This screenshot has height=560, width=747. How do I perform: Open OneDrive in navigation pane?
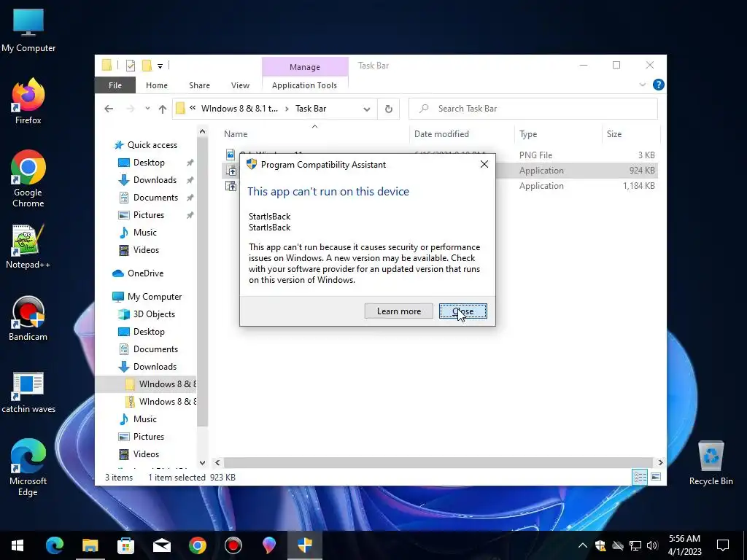click(x=145, y=273)
